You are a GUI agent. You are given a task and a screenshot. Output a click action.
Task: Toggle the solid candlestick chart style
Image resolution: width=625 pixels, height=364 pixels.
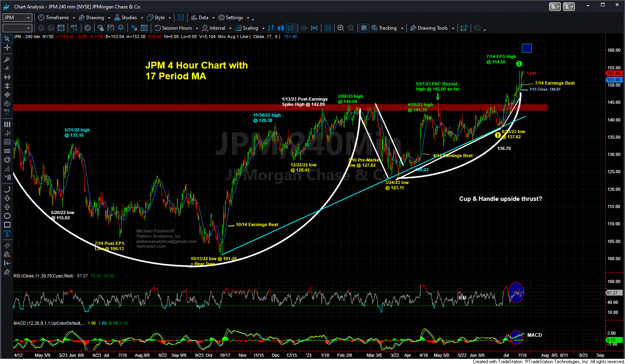tap(281, 28)
